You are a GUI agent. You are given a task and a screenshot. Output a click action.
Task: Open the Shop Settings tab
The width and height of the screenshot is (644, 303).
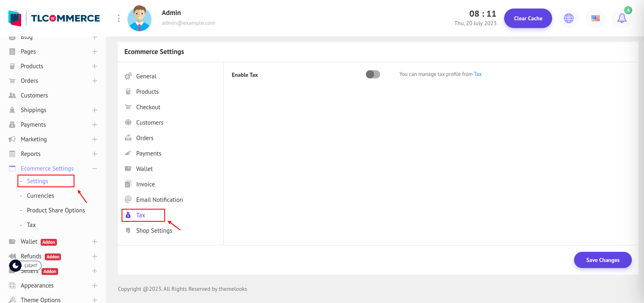(x=154, y=231)
